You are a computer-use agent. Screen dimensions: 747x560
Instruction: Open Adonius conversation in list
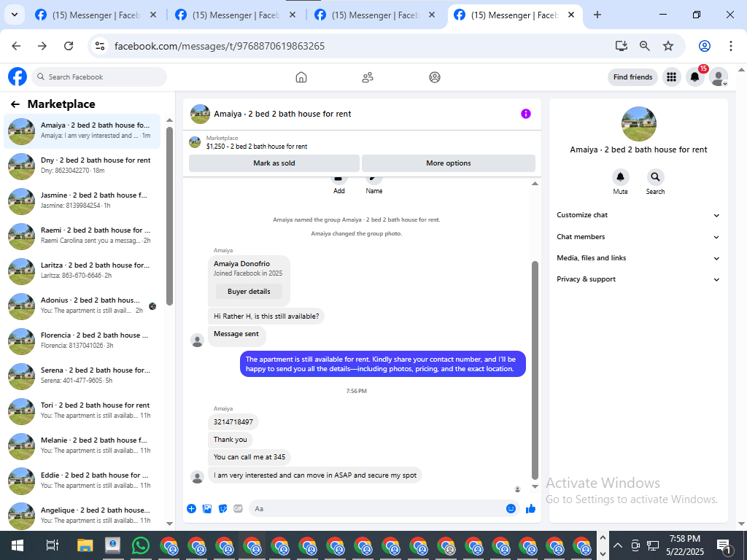82,306
